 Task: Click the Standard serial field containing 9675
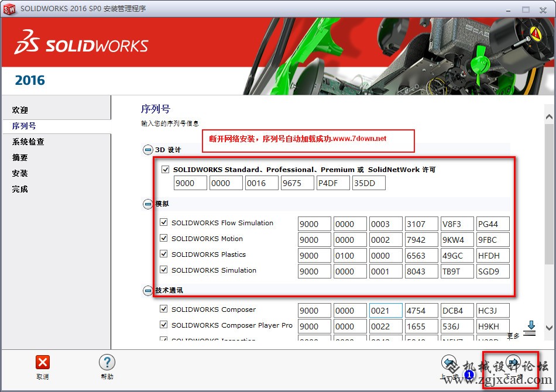coord(297,183)
